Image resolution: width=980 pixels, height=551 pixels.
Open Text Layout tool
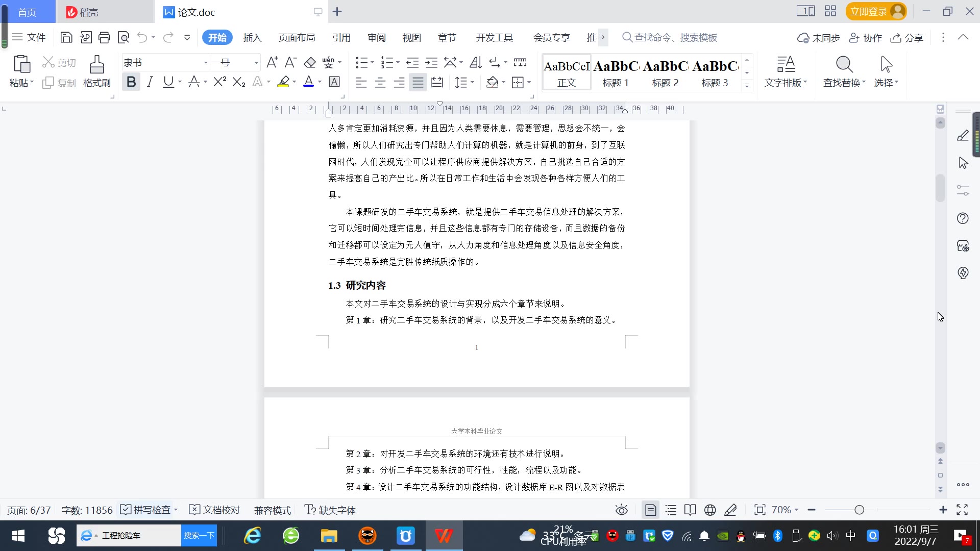point(786,71)
